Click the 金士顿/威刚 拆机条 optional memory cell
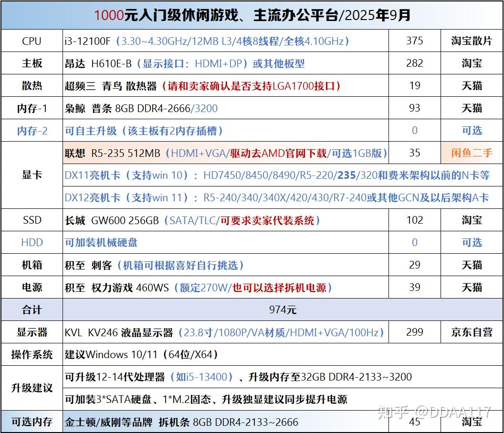The height and width of the screenshot is (433, 504). (x=226, y=422)
